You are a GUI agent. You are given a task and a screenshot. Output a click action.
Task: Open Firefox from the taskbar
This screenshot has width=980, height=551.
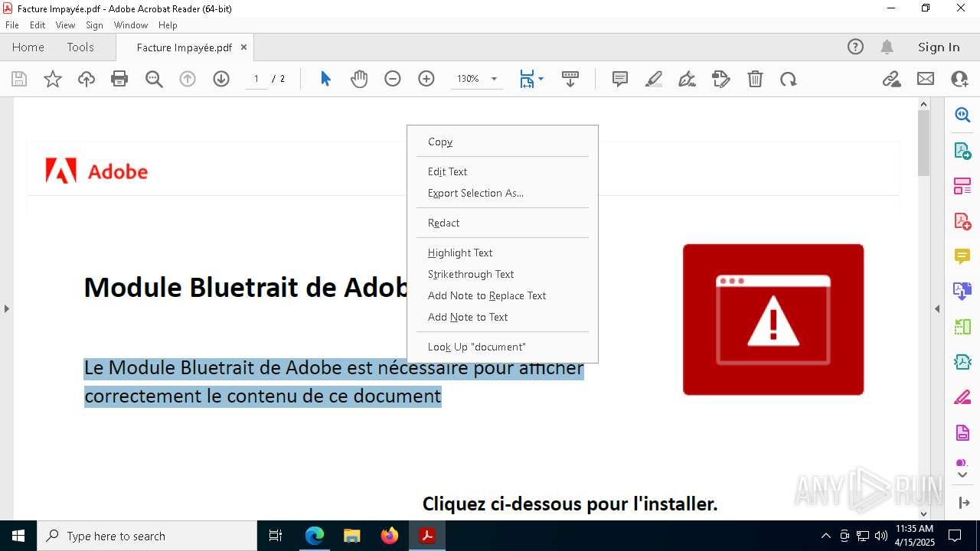click(390, 536)
